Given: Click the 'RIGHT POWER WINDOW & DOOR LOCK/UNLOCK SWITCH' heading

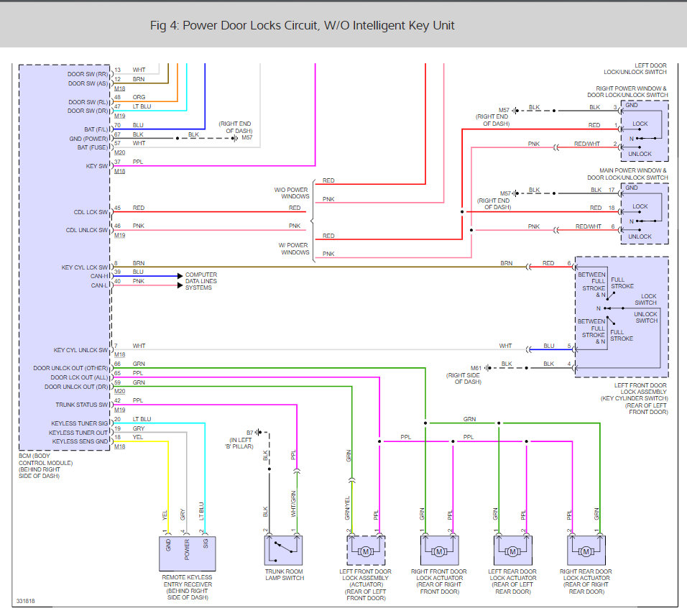Looking at the screenshot, I should tap(628, 91).
